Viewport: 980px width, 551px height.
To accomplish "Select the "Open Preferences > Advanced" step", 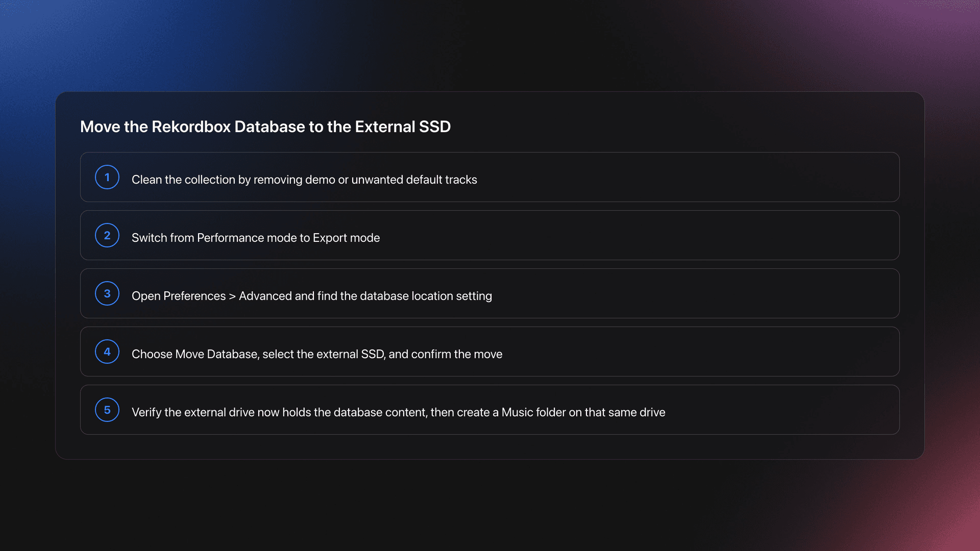I will [311, 296].
